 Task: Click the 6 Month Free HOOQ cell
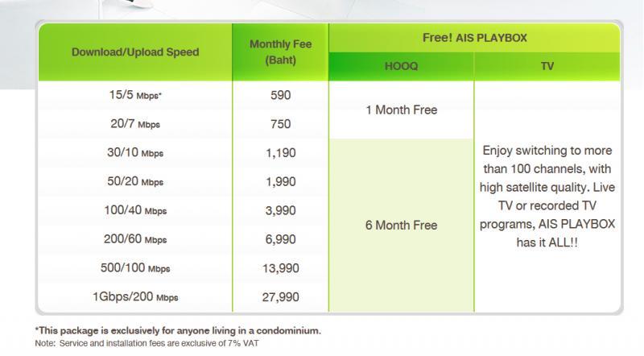point(402,225)
